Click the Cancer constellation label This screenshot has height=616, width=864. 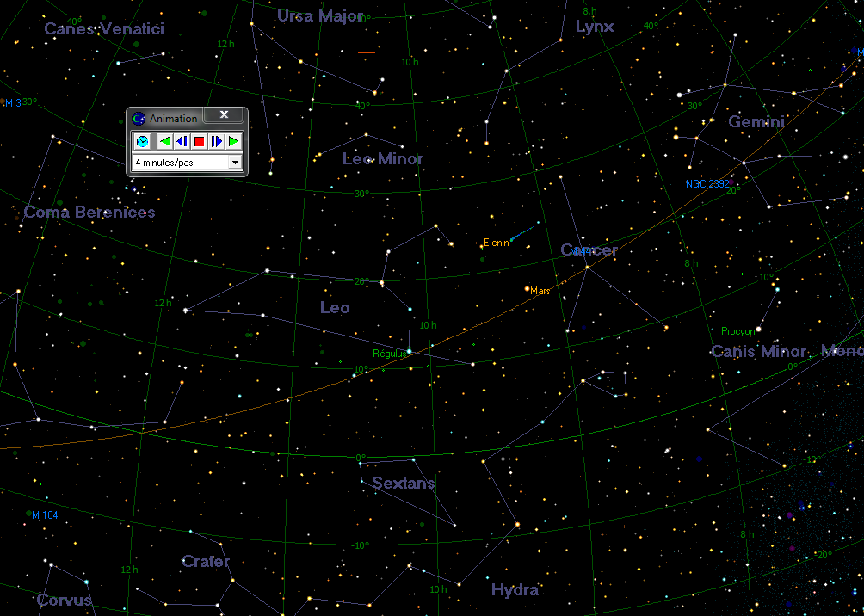coord(589,250)
